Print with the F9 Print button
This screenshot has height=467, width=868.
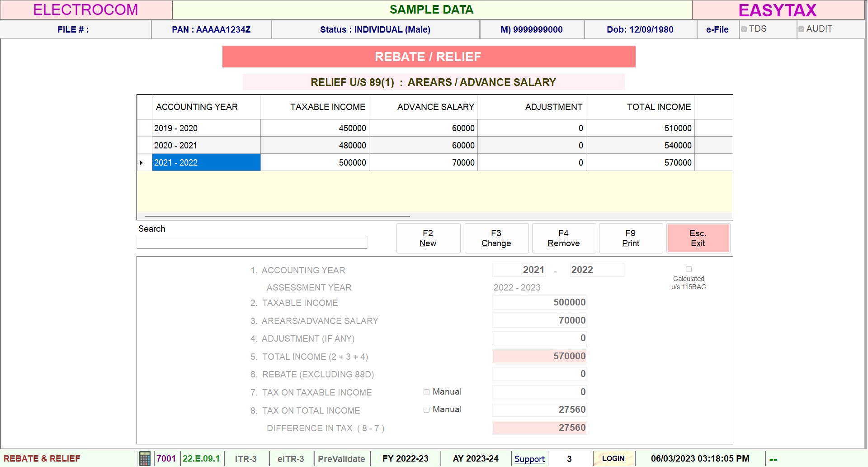pyautogui.click(x=631, y=238)
